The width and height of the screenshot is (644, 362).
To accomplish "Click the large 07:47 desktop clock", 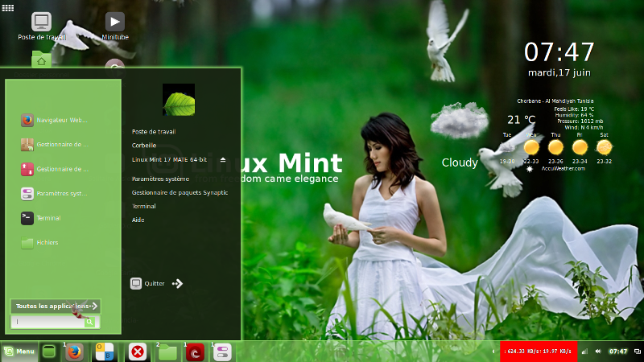I will tap(559, 52).
